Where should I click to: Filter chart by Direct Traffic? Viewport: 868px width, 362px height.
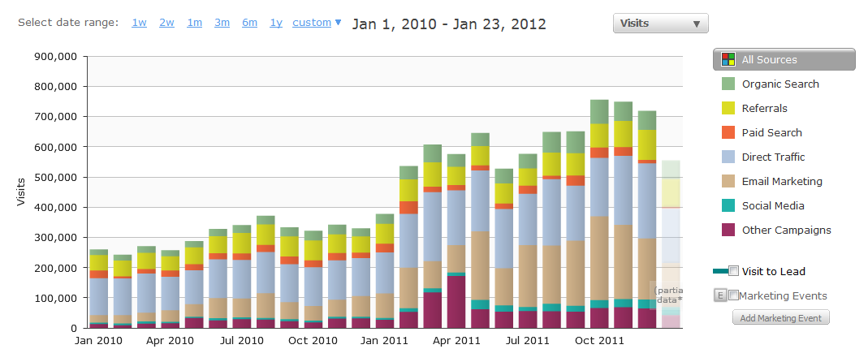[x=773, y=157]
